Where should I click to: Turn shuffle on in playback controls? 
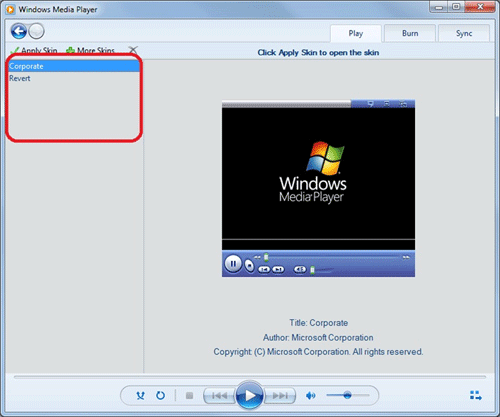(141, 396)
